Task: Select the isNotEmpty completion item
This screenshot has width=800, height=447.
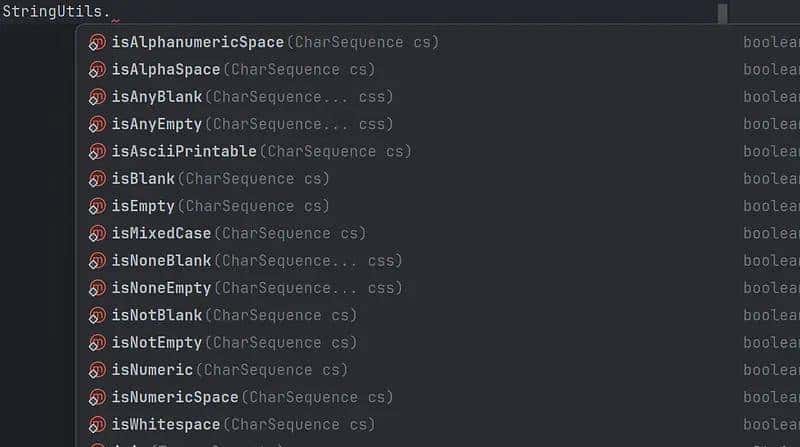Action: (x=157, y=342)
